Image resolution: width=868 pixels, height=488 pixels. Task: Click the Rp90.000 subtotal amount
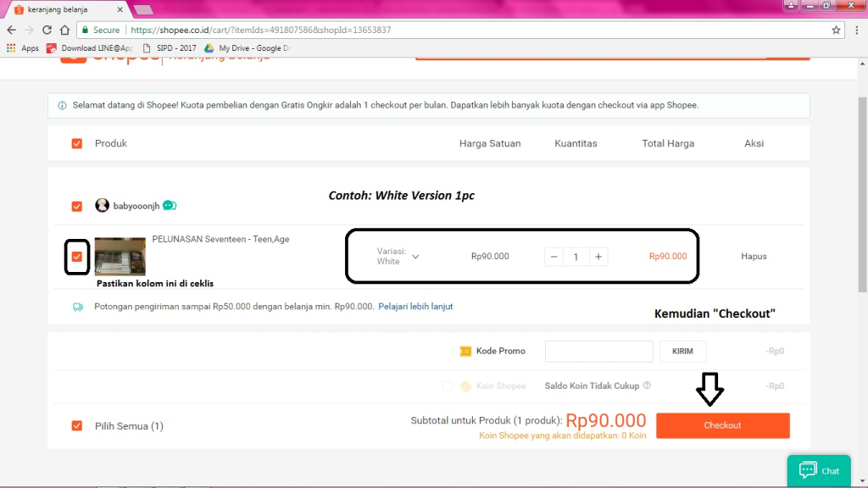pyautogui.click(x=605, y=420)
